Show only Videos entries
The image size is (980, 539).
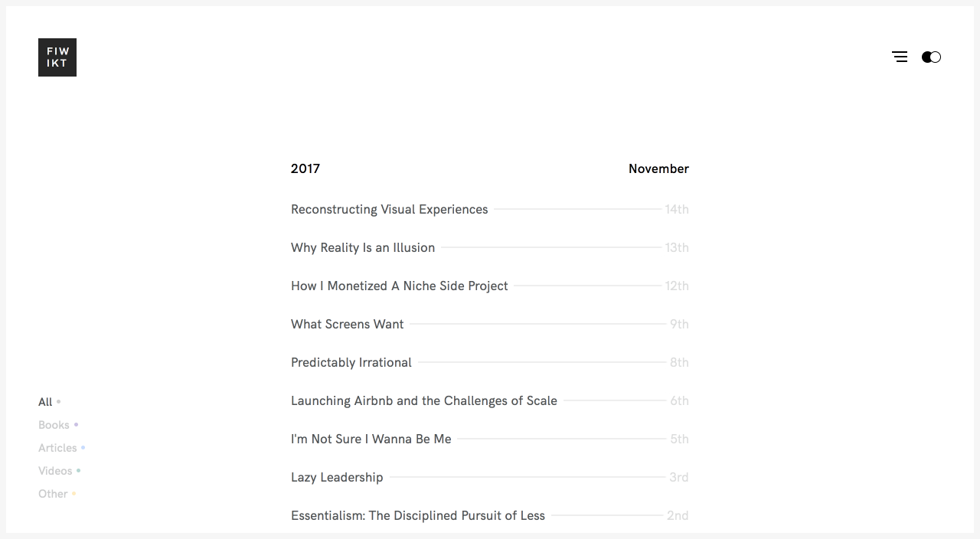point(56,471)
